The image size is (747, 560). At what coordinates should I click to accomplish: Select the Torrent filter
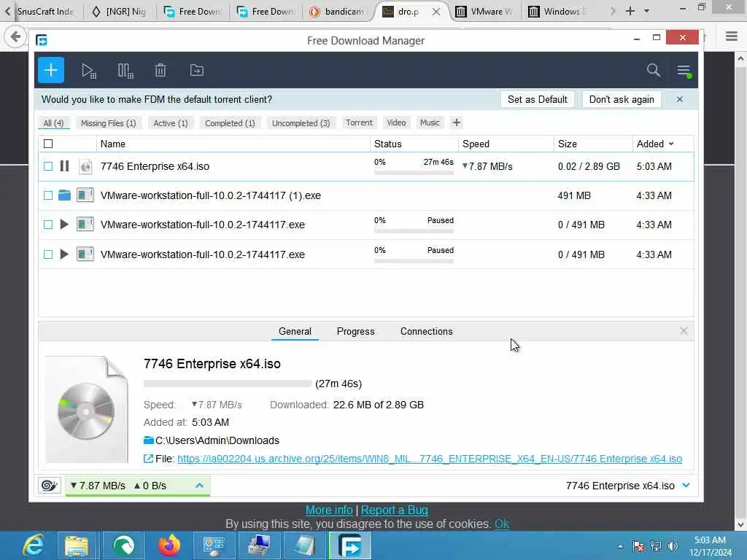(x=359, y=122)
